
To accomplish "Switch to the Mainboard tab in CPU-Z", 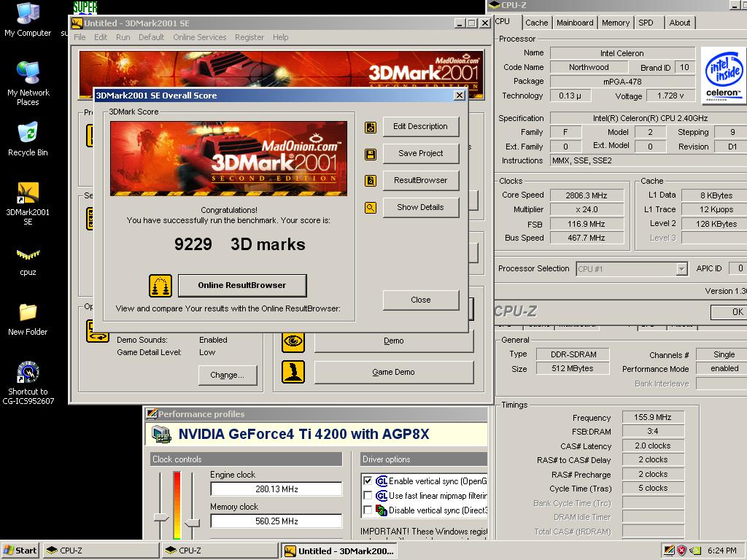I will click(575, 23).
